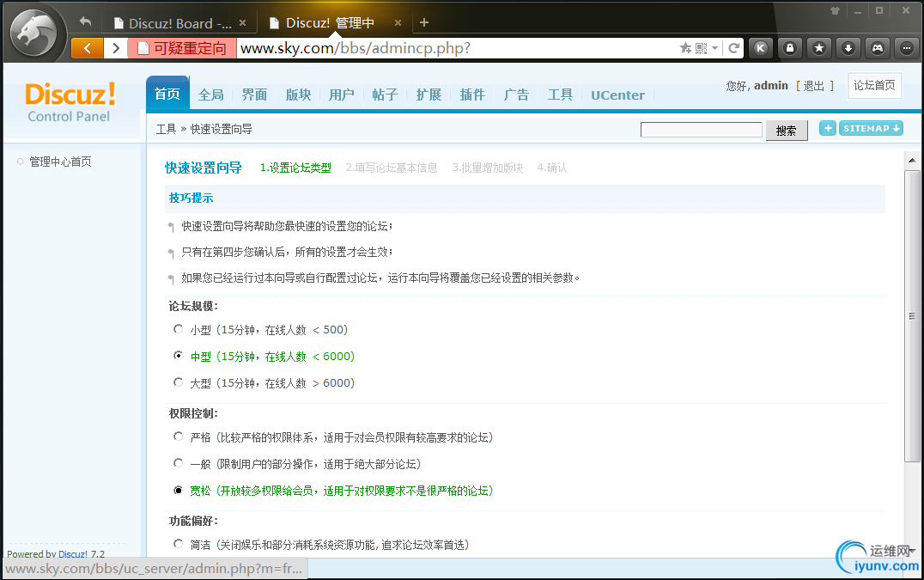Open the address bar dropdown arrow
Viewport: 924px width, 580px height.
(714, 48)
